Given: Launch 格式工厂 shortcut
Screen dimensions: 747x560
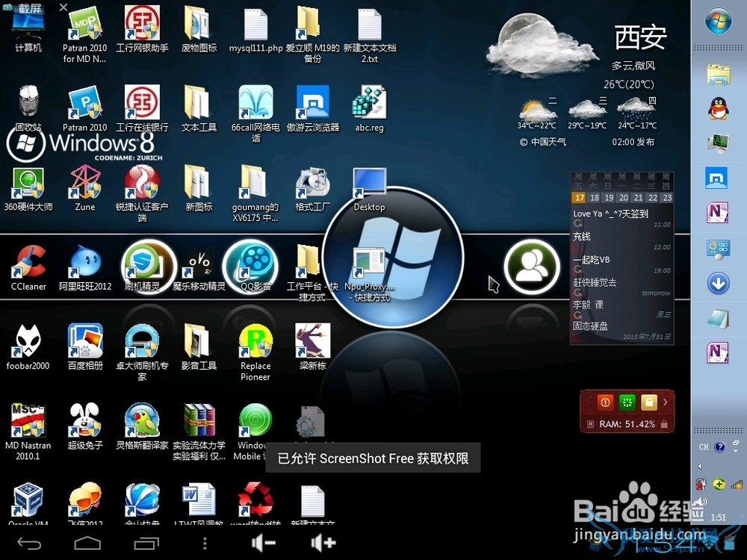Looking at the screenshot, I should (312, 189).
